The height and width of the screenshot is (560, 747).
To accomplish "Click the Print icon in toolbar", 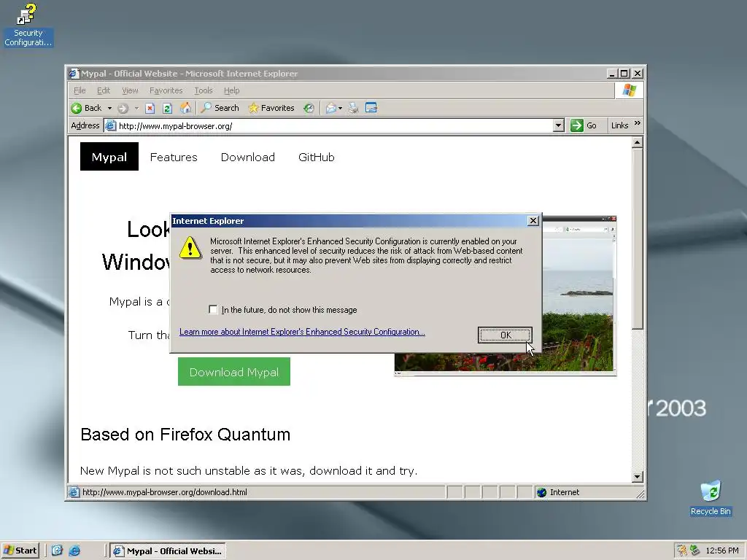I will 353,108.
